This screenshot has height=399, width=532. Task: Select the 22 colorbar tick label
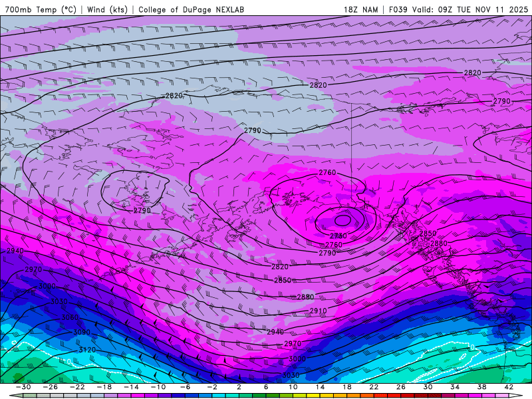[x=374, y=387]
